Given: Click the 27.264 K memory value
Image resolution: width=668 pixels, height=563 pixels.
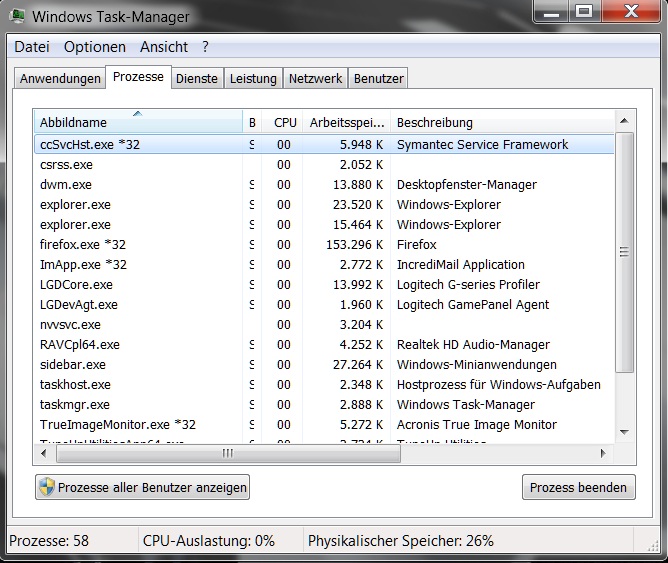Looking at the screenshot, I should click(x=358, y=365).
